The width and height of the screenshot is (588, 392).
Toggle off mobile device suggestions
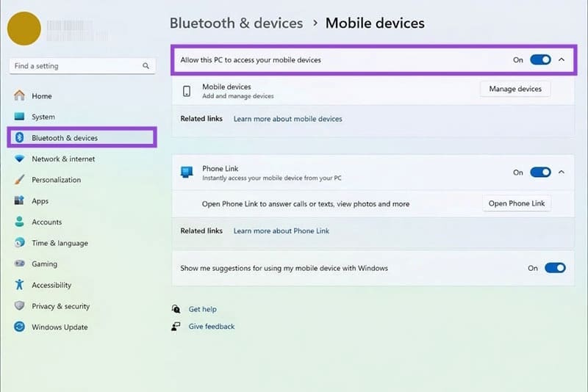coord(555,268)
